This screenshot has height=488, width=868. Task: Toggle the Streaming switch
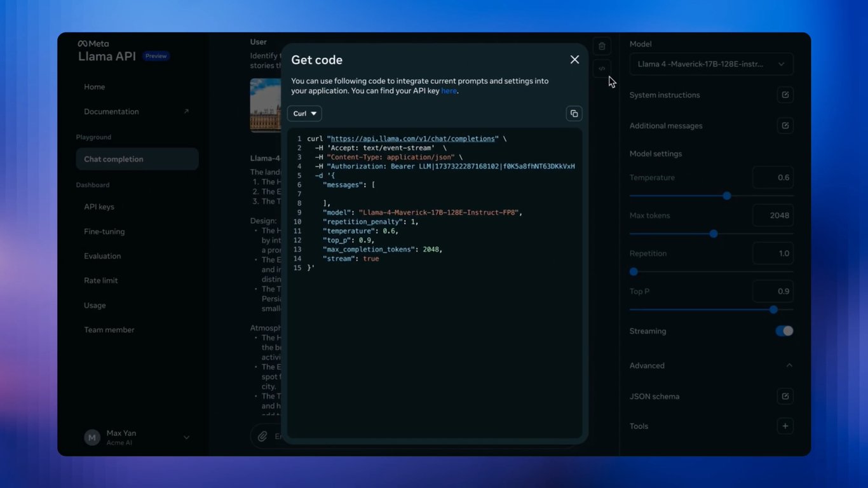tap(784, 331)
